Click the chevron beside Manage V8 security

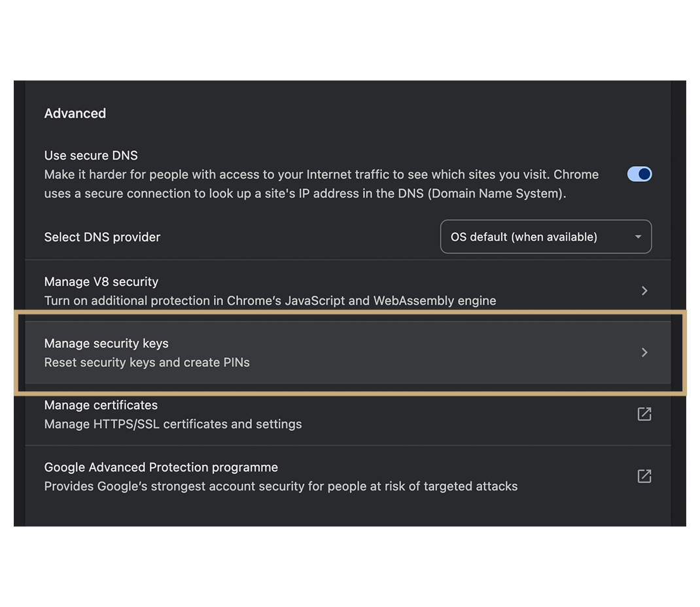click(x=644, y=290)
